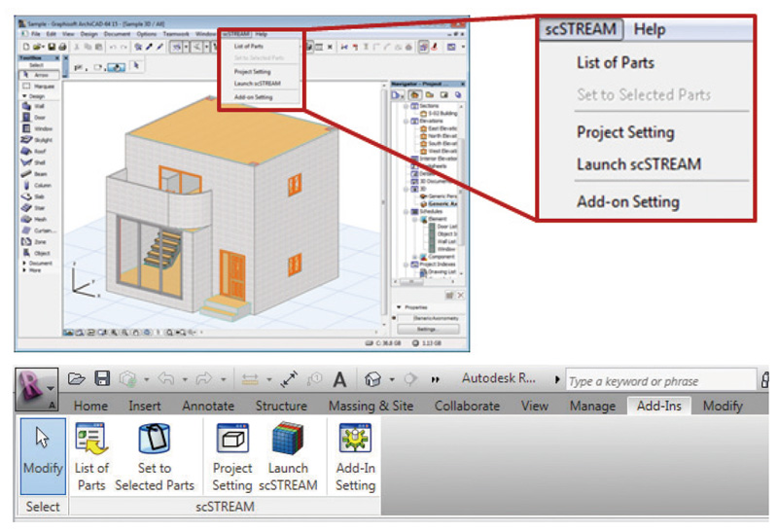Click the Save icon in ArchiCAD toolbar
778x532 pixels.
pyautogui.click(x=52, y=47)
